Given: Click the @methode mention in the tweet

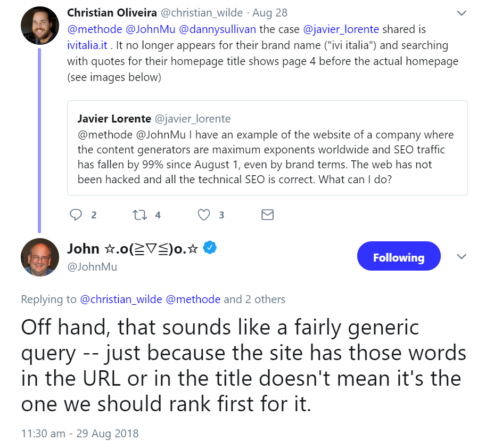Looking at the screenshot, I should (95, 29).
